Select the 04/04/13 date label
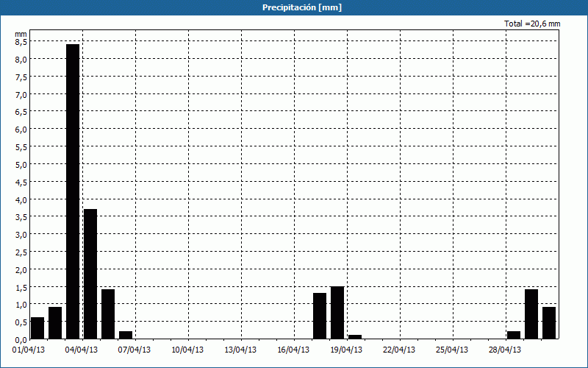Screen dimensions: 588x368 point(82,350)
